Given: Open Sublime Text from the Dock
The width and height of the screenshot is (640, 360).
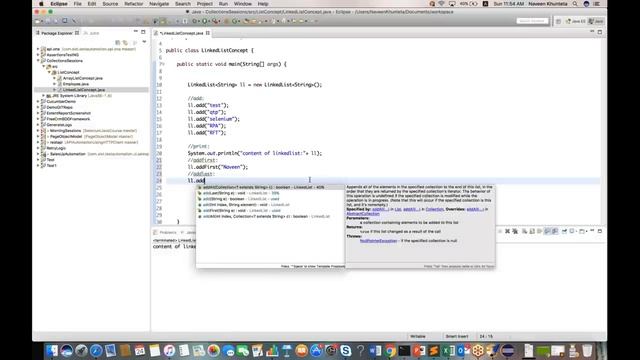Looking at the screenshot, I should (433, 351).
